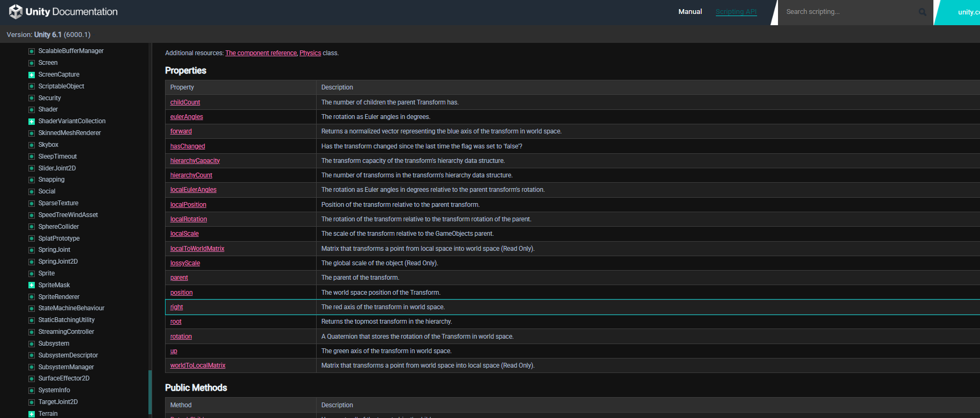This screenshot has height=418, width=980.
Task: Click the bullet icon beside Shader
Action: click(x=32, y=110)
